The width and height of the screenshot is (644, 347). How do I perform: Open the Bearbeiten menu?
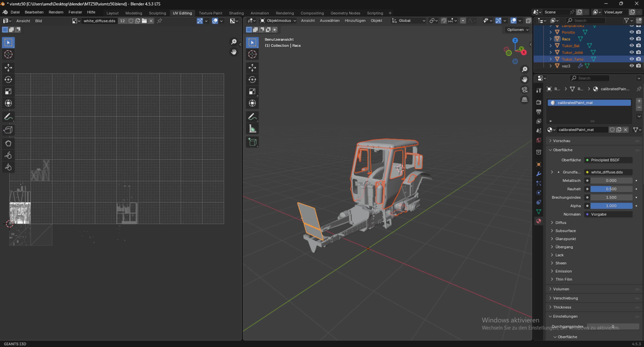coord(34,12)
